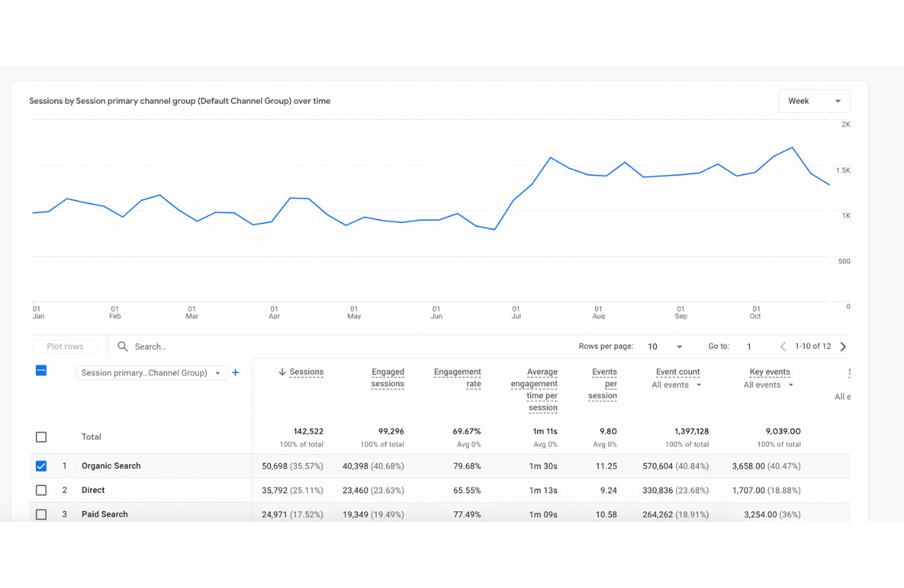This screenshot has width=904, height=588.
Task: Click the Plot rows button
Action: click(65, 346)
